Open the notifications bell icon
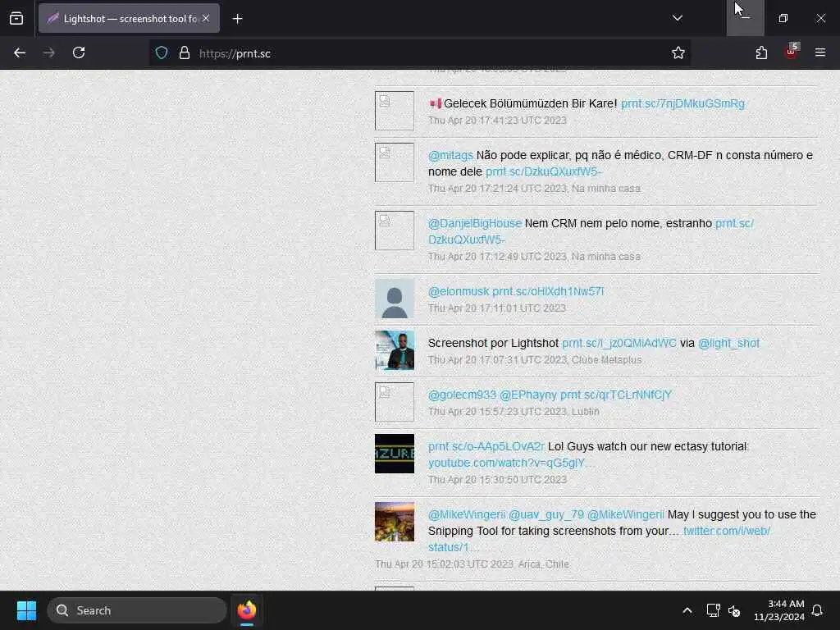840x630 pixels. 817,610
